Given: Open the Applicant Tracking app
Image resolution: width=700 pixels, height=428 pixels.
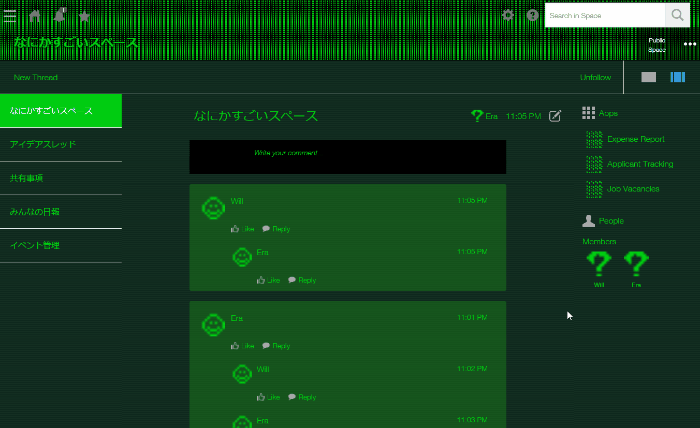Looking at the screenshot, I should coord(639,164).
